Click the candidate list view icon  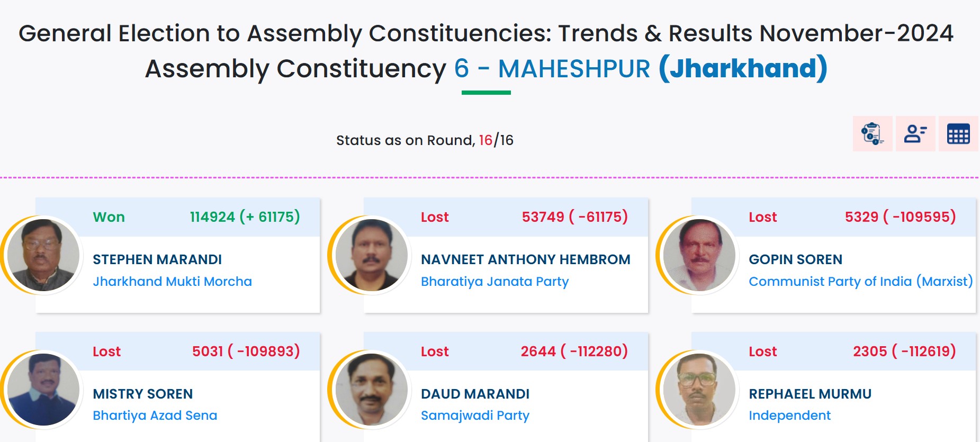(x=915, y=133)
